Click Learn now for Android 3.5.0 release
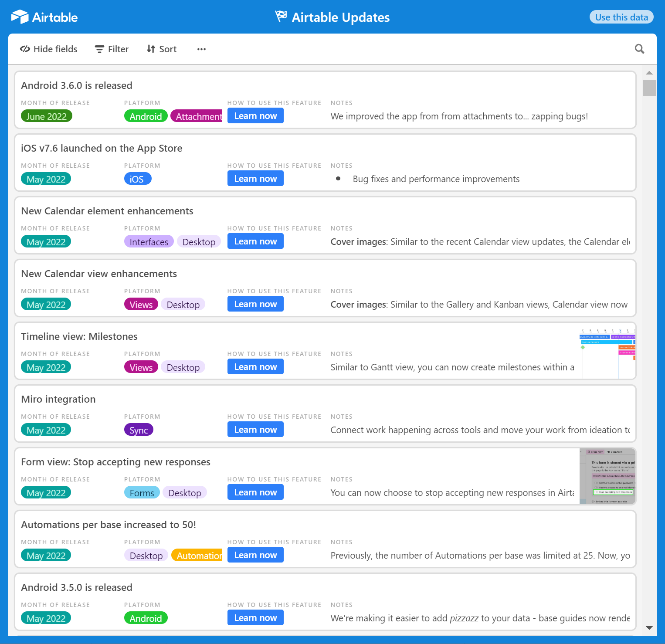This screenshot has width=665, height=644. click(x=255, y=618)
